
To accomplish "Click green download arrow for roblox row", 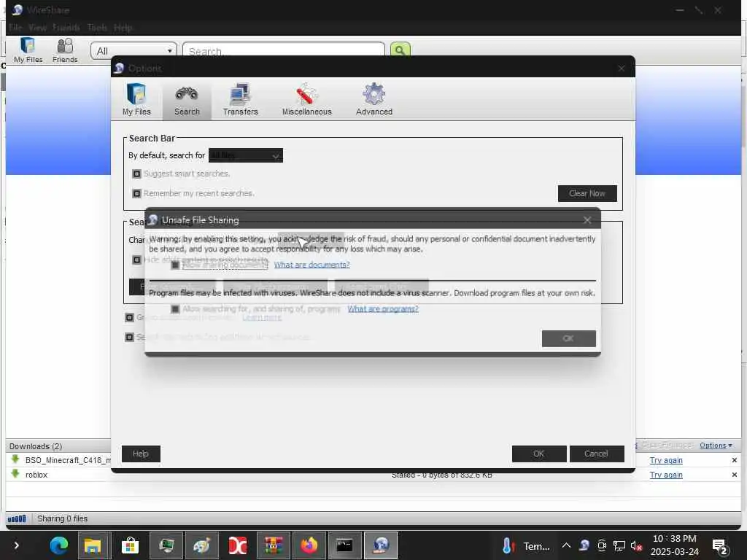I will point(15,474).
